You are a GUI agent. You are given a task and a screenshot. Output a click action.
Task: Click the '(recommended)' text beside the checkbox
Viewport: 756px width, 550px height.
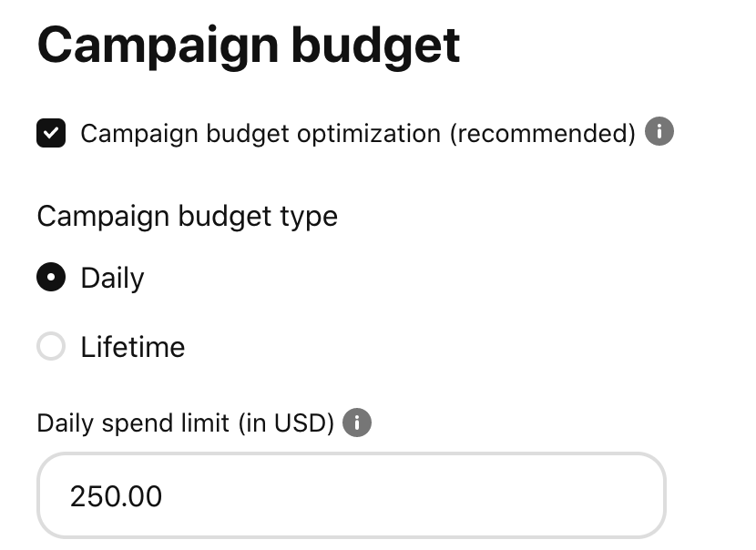[543, 134]
